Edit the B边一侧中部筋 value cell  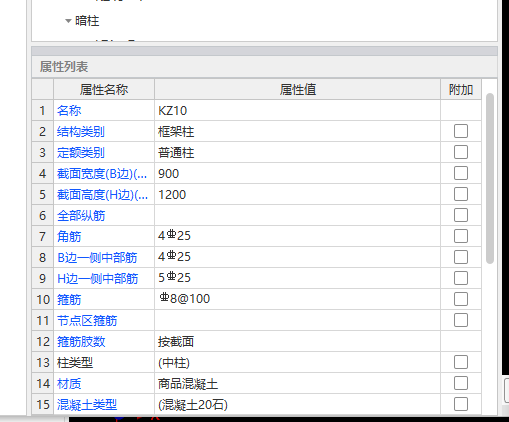(x=298, y=257)
